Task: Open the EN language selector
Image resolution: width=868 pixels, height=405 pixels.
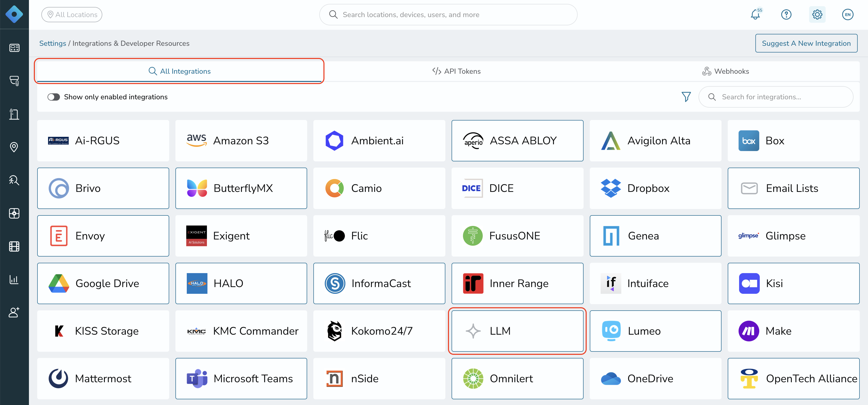Action: tap(847, 14)
